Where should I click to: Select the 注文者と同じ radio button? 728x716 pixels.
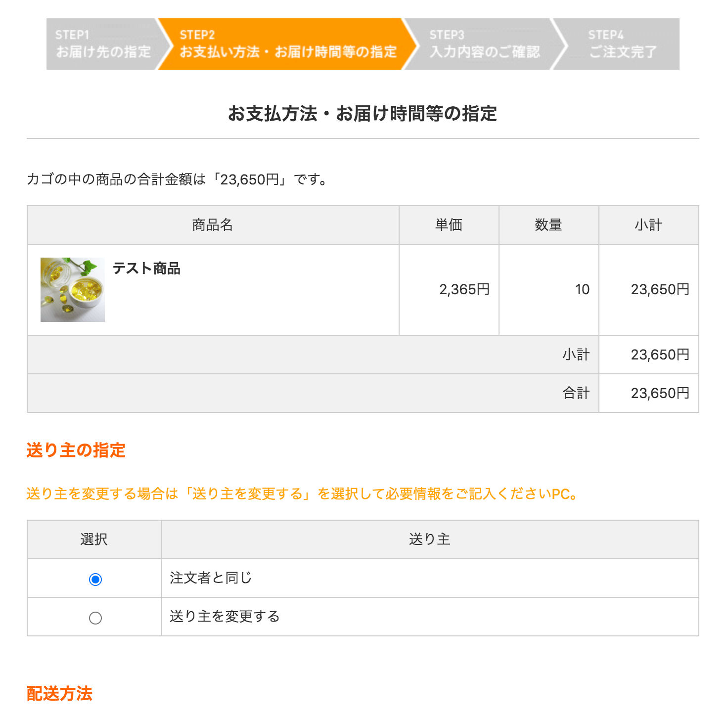tap(95, 579)
